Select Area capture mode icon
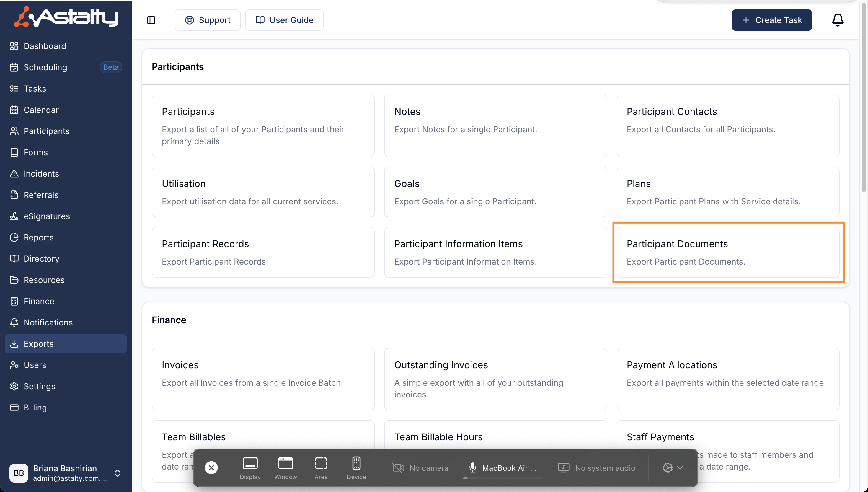The image size is (868, 492). point(321,467)
